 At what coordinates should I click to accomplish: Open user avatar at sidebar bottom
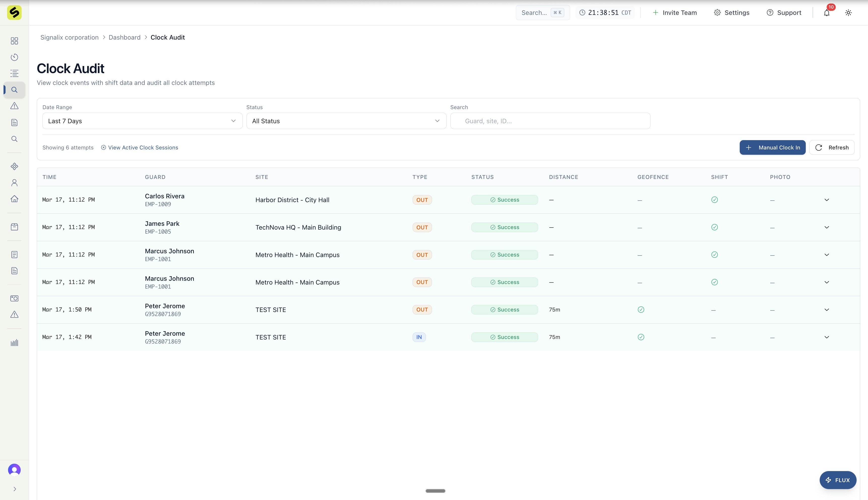coord(14,470)
